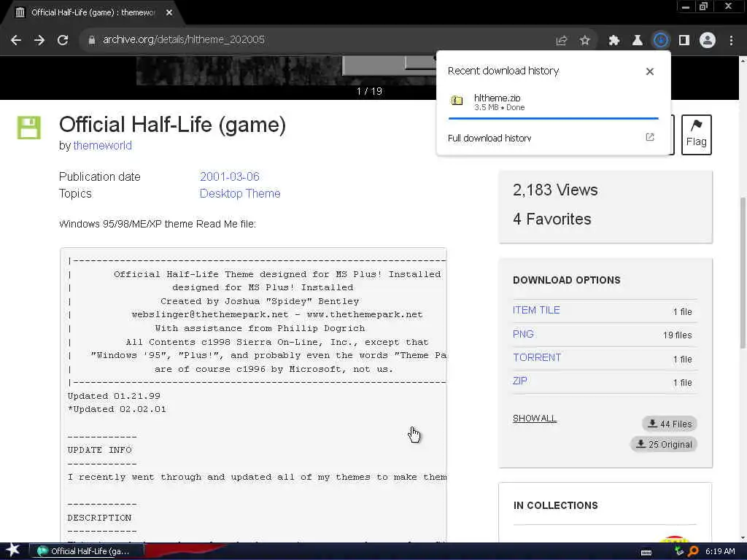Screen dimensions: 747x560
Task: Click the orange search tray icon
Action: (x=693, y=551)
